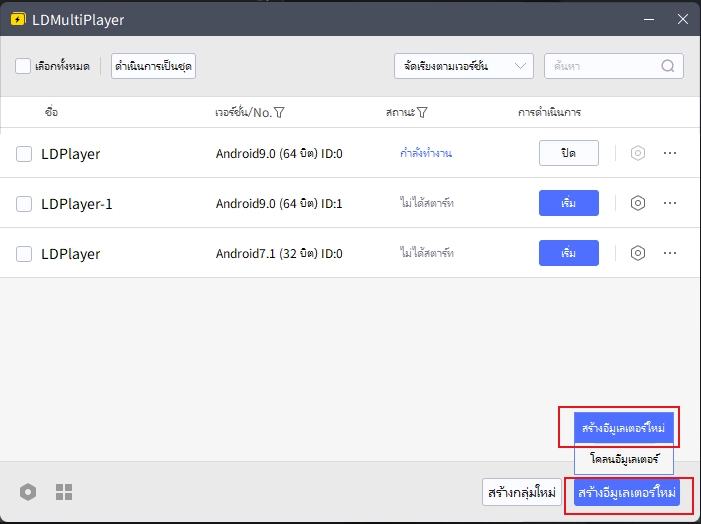Open more options for Android7.1 LDPlayer
701x524 pixels.
(670, 253)
